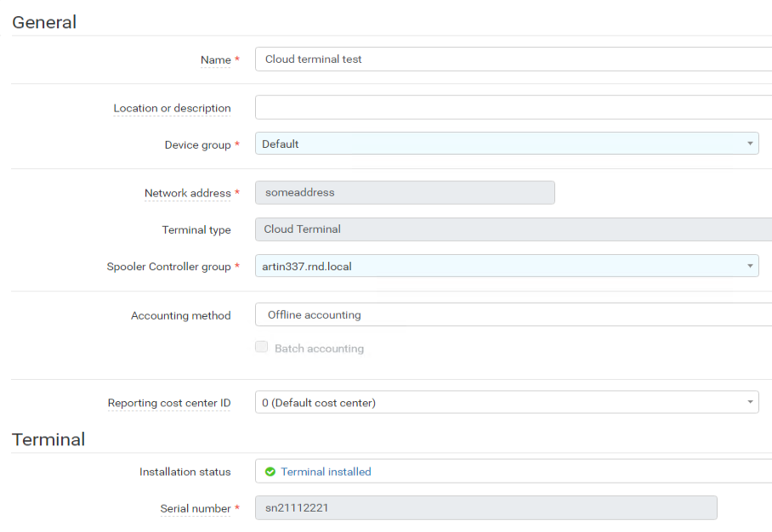
Task: Open the Device group dropdown
Action: click(507, 144)
